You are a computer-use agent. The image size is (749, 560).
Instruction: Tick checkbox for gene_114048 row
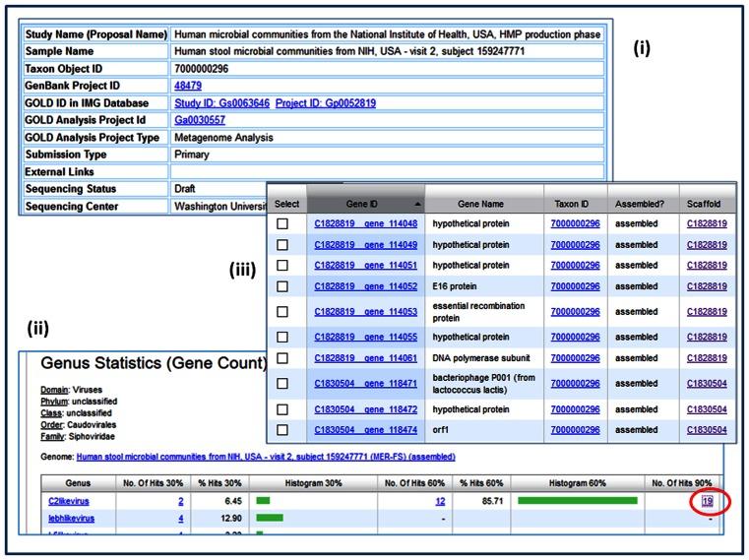click(x=282, y=223)
